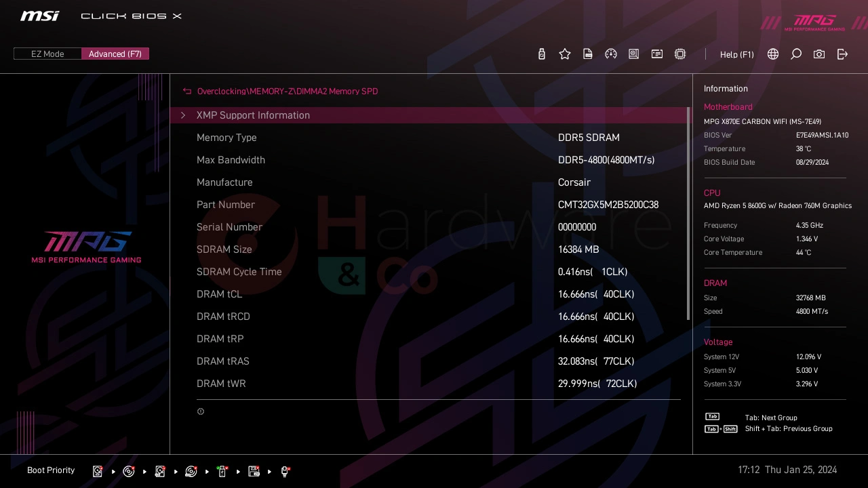Click the USB hard disk boot icon
The width and height of the screenshot is (868, 488).
point(160,471)
